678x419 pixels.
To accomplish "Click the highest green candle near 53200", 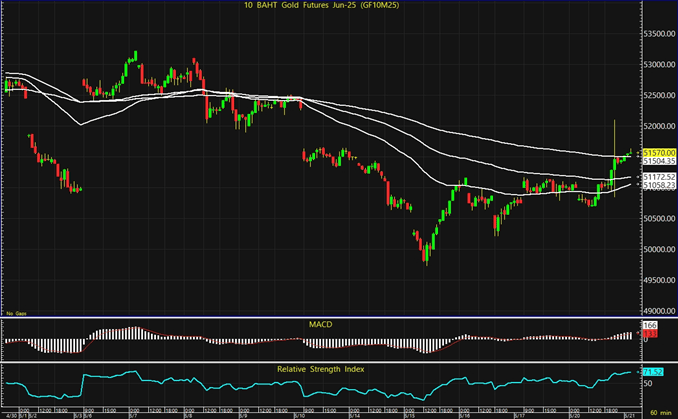I will point(133,57).
